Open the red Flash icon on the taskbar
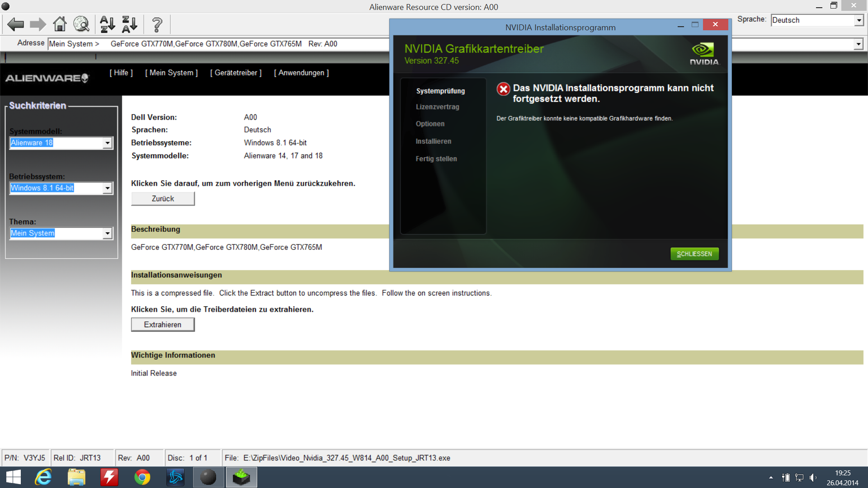This screenshot has width=868, height=488. coord(109,477)
